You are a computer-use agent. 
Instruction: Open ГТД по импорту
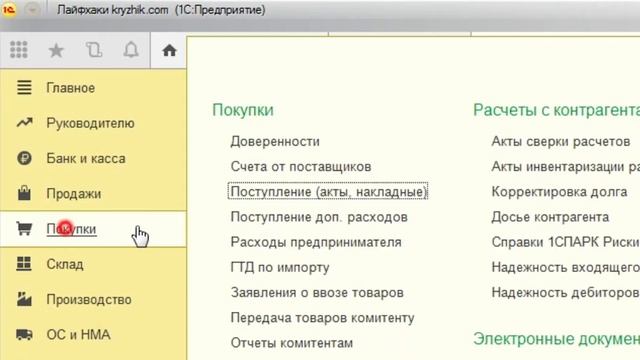point(280,268)
